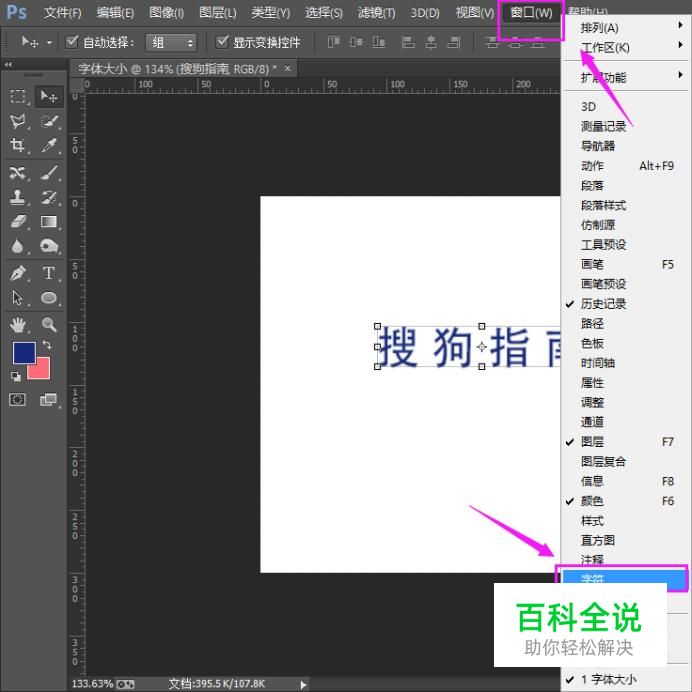Select the History Brush tool
The image size is (692, 692).
point(49,197)
